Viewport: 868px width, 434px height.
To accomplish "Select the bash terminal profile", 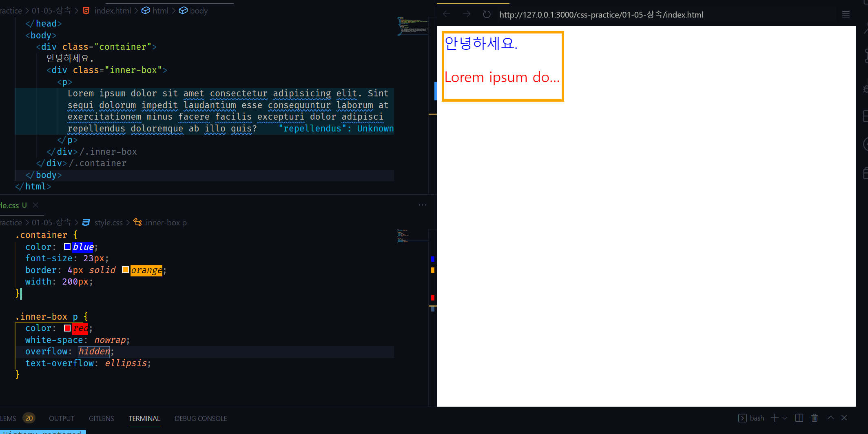I will tap(751, 418).
